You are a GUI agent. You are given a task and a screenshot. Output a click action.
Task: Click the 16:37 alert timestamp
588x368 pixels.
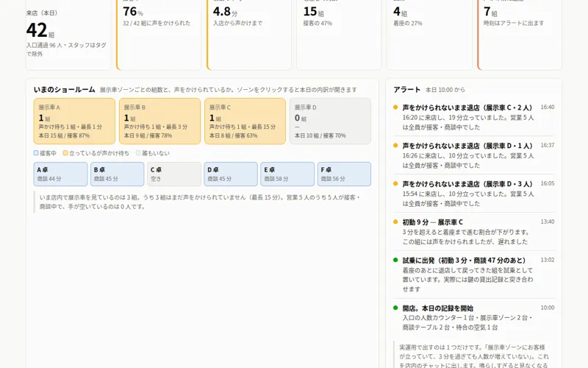(547, 145)
